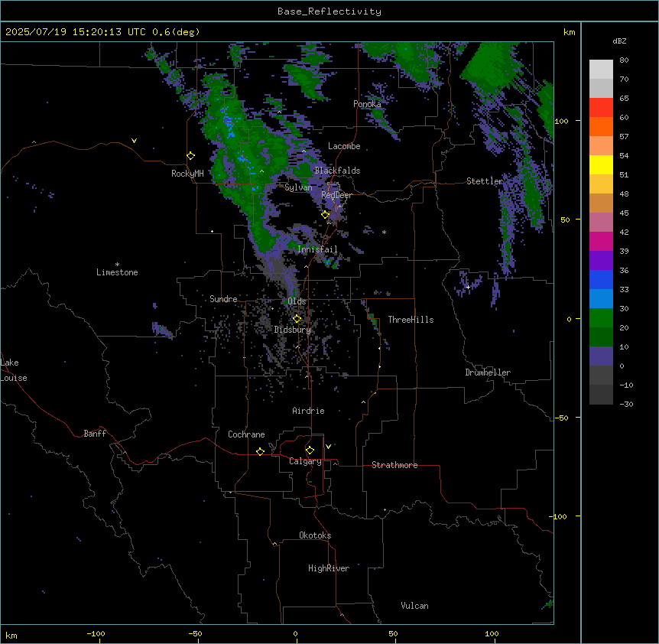The width and height of the screenshot is (659, 644).
Task: Click the Sylvan label
Action: coord(298,187)
